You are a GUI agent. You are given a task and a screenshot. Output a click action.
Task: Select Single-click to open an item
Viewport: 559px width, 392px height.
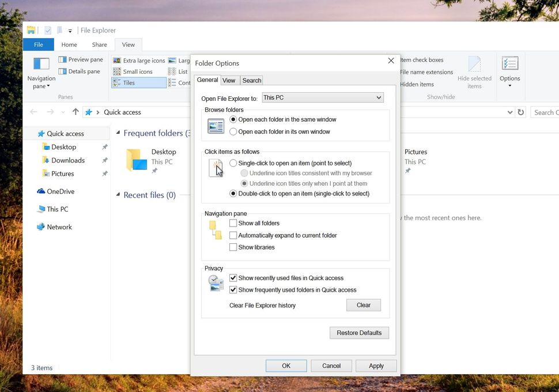click(233, 163)
